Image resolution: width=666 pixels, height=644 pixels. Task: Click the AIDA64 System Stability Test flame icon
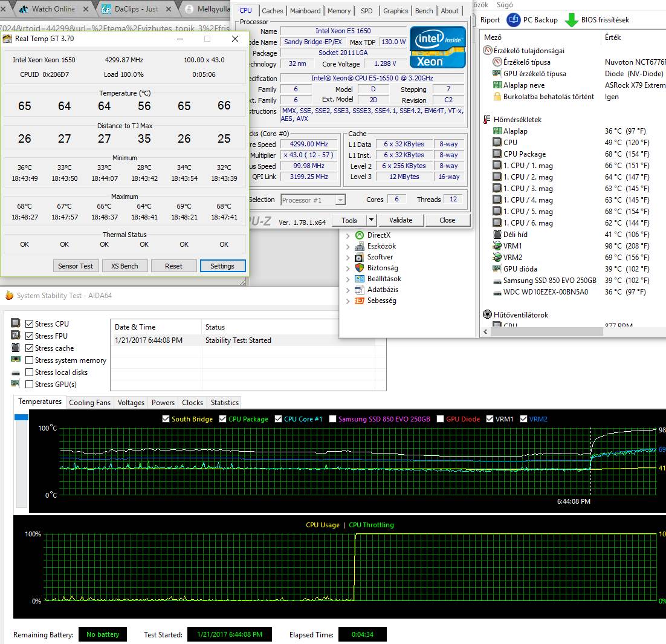pyautogui.click(x=9, y=296)
